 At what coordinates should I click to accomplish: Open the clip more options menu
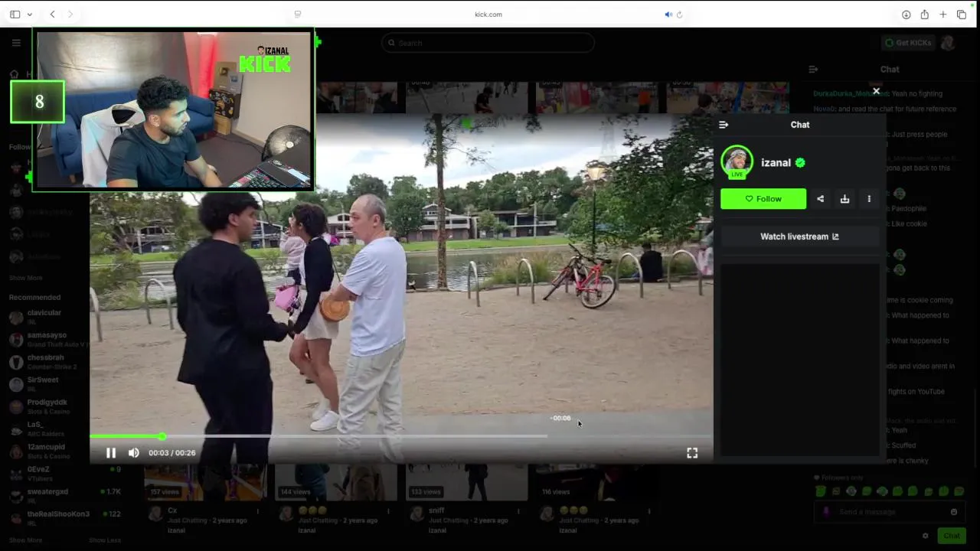[869, 199]
